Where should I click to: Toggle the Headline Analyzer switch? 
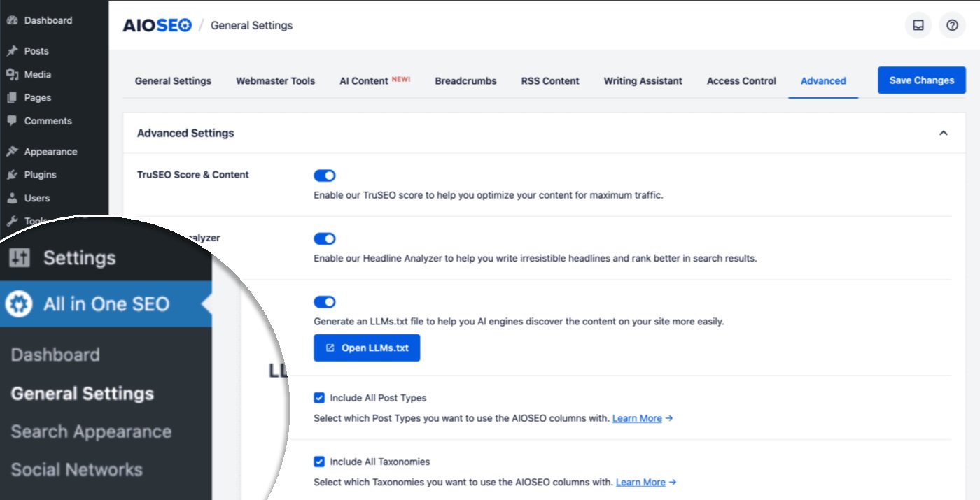[325, 239]
